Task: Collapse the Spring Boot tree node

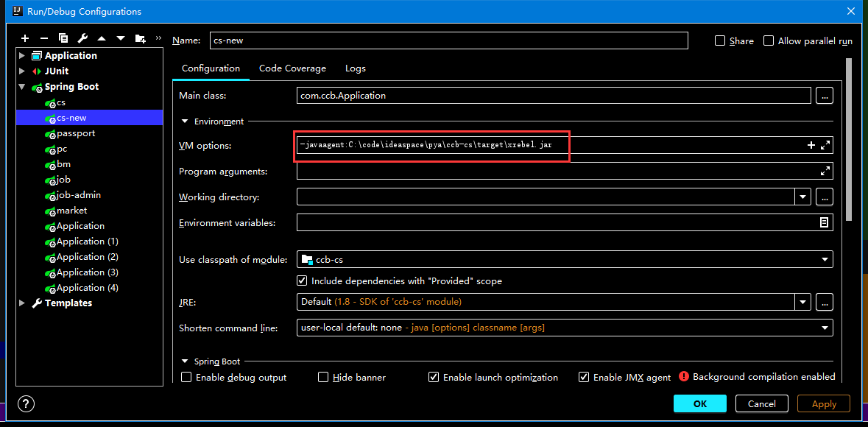Action: point(22,87)
